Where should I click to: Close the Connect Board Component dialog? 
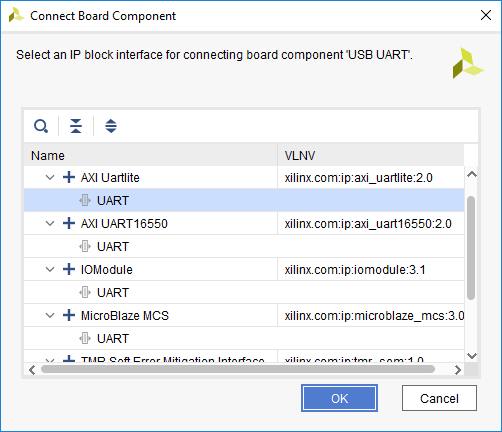tap(486, 15)
